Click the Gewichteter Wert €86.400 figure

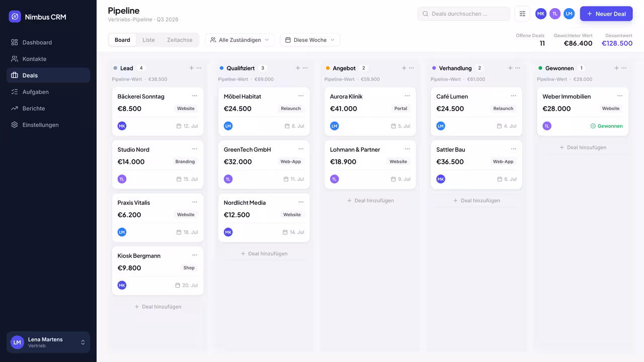click(x=578, y=43)
